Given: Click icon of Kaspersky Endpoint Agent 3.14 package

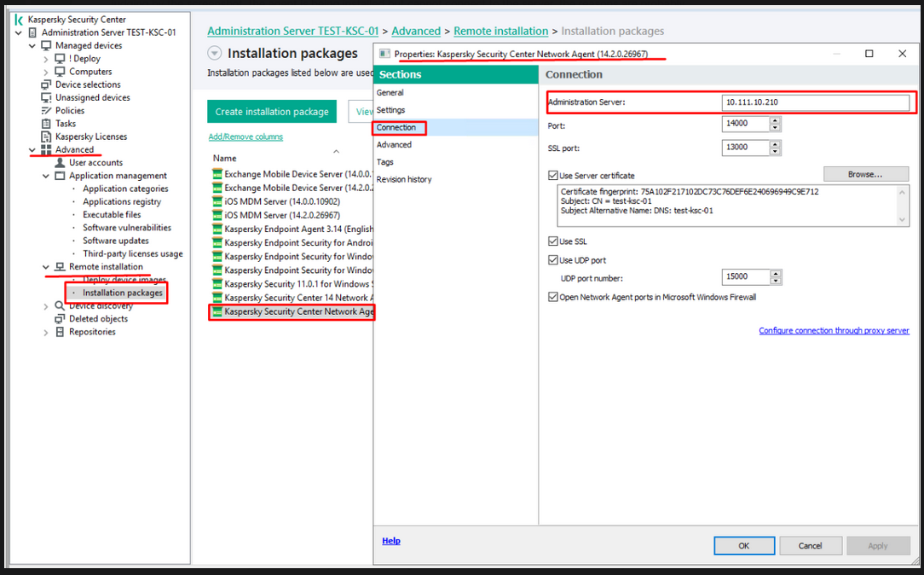Looking at the screenshot, I should pos(217,229).
